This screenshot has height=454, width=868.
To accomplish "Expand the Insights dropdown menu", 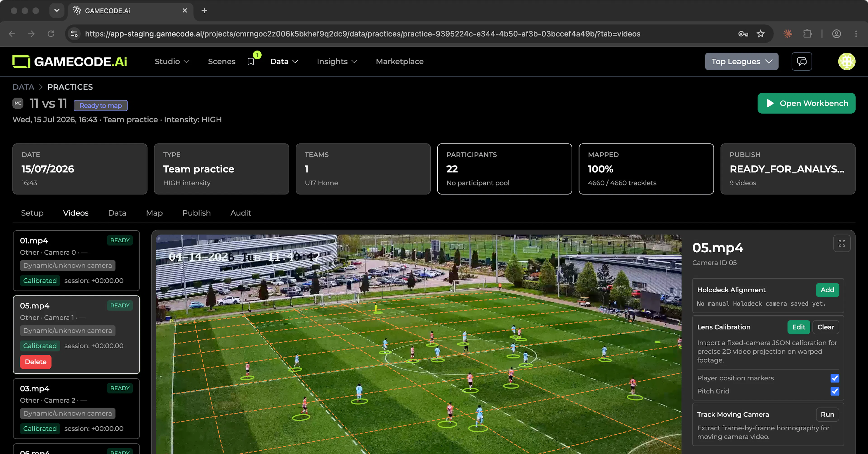I will (x=337, y=61).
